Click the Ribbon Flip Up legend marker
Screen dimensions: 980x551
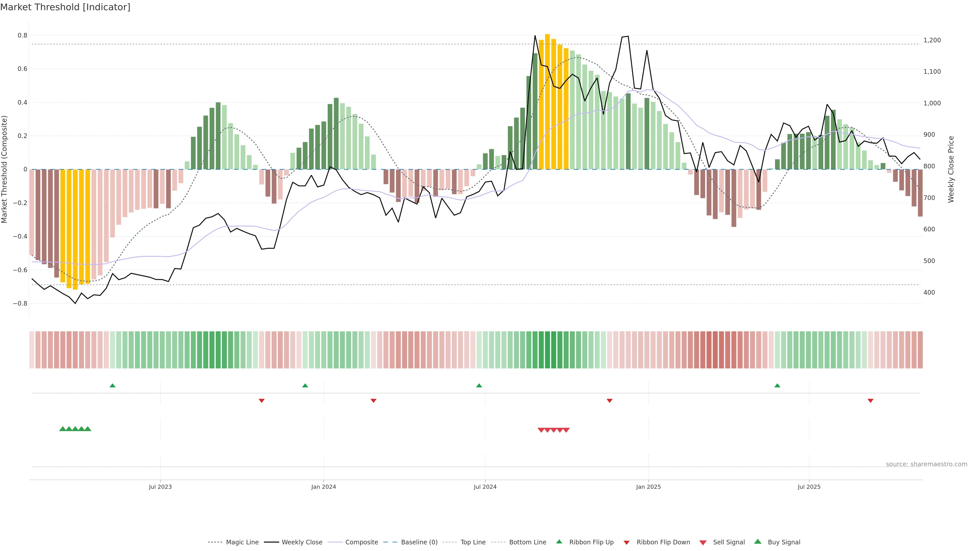coord(559,542)
